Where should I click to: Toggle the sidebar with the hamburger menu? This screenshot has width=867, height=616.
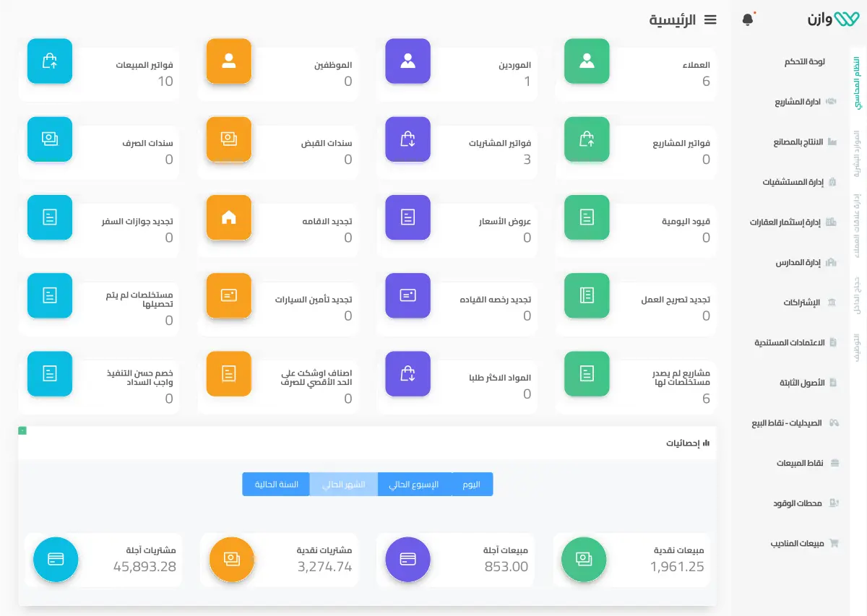point(710,19)
